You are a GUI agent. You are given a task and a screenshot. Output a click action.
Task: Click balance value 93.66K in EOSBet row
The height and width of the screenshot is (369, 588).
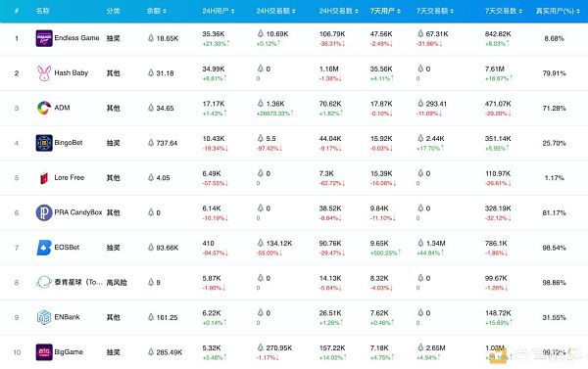coord(168,248)
